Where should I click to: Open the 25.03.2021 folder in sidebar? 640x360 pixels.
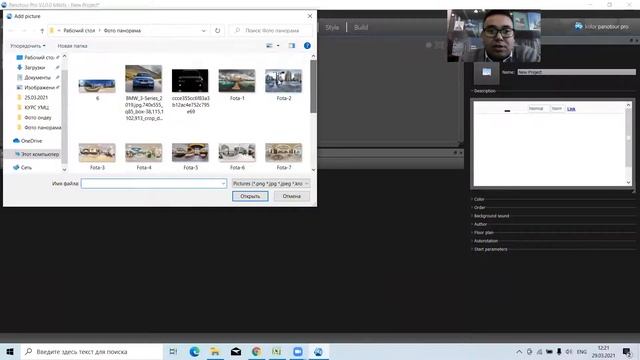pos(36,98)
